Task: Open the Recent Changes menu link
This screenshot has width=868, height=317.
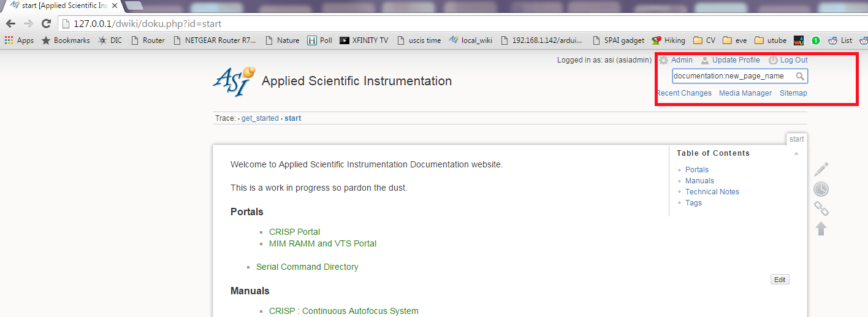Action: pos(684,93)
